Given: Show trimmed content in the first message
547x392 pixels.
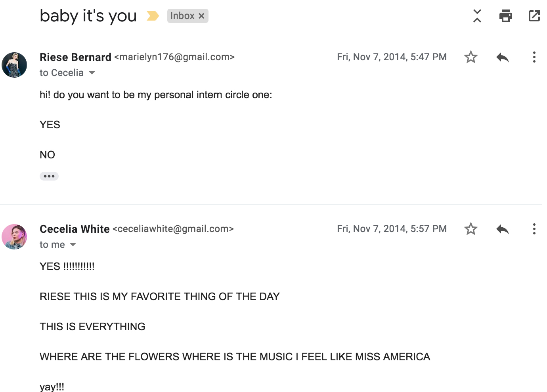Looking at the screenshot, I should [x=49, y=176].
